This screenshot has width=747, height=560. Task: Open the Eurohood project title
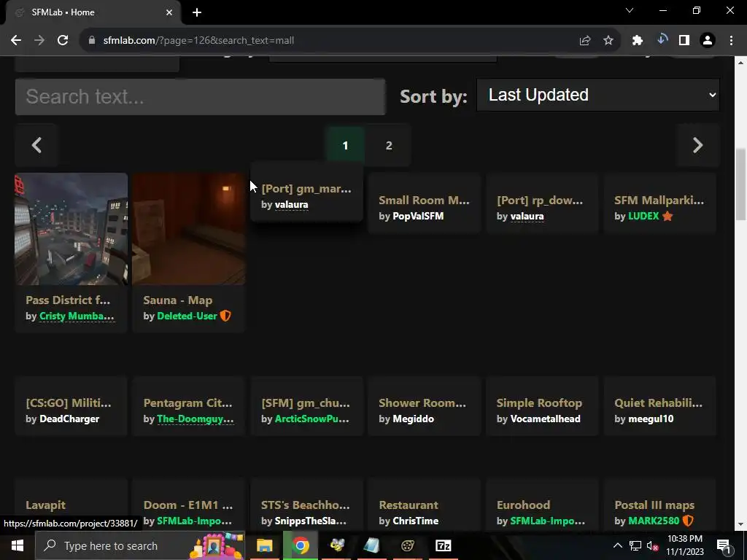[x=523, y=505]
